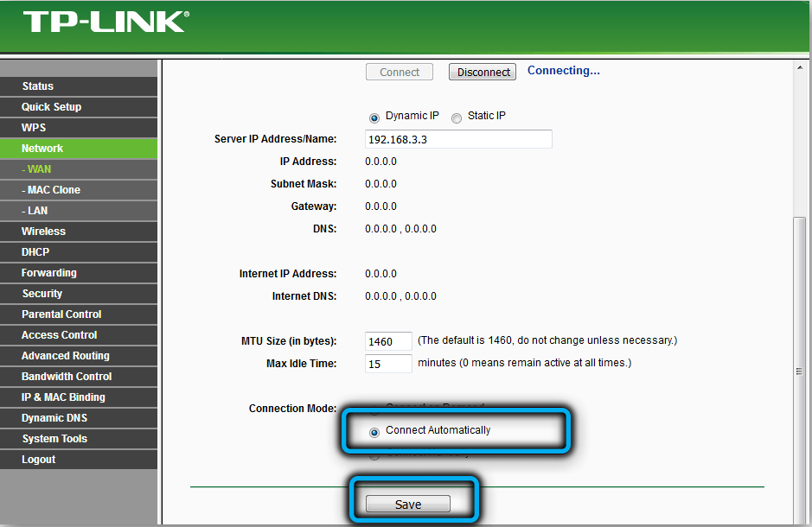Click the Internet DNS value 0.0.0.0 , 0.0.0.0

pos(401,296)
